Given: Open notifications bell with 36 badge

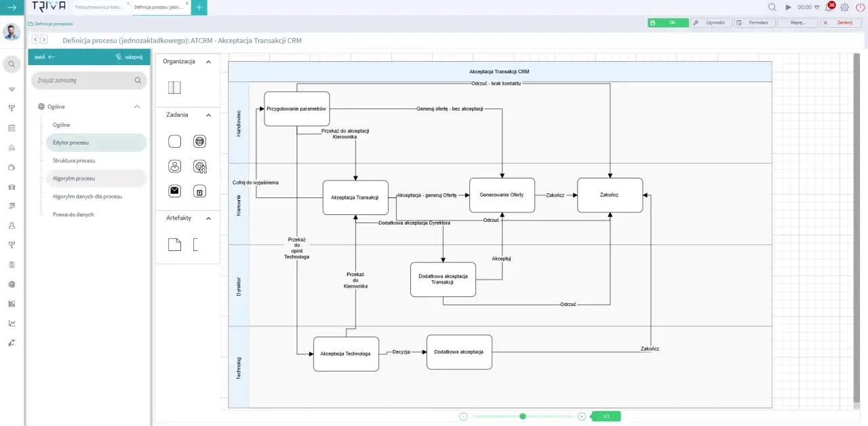Looking at the screenshot, I should 829,7.
